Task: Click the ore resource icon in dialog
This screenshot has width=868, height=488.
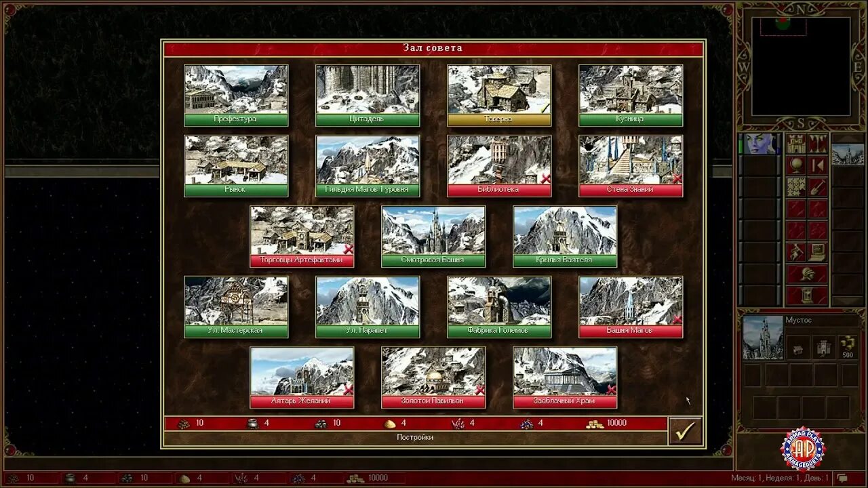Action: pos(321,424)
